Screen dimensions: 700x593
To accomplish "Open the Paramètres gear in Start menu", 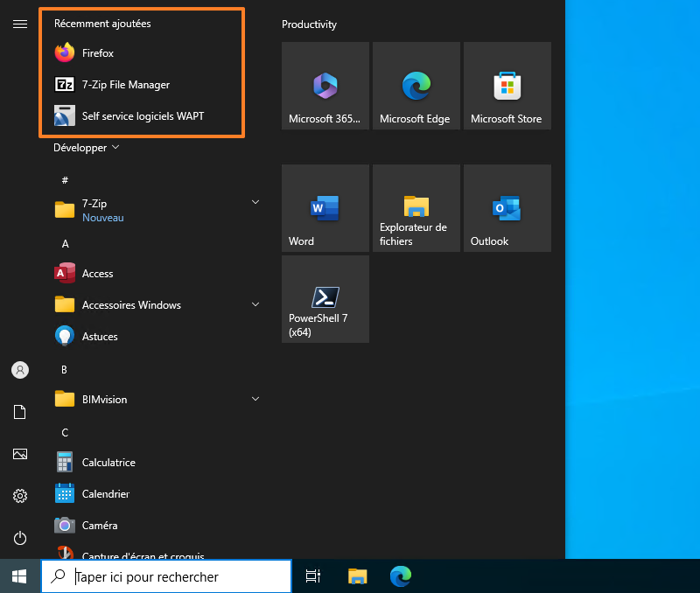I will tap(20, 496).
